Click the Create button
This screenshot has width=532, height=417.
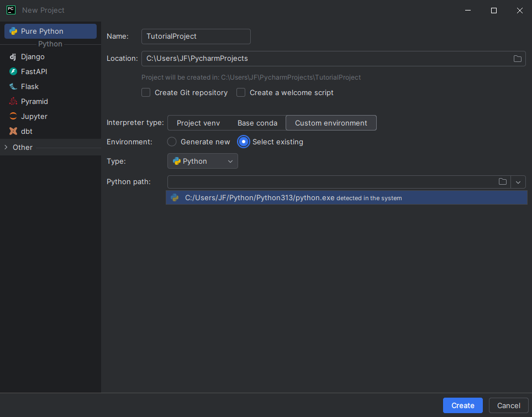click(463, 405)
